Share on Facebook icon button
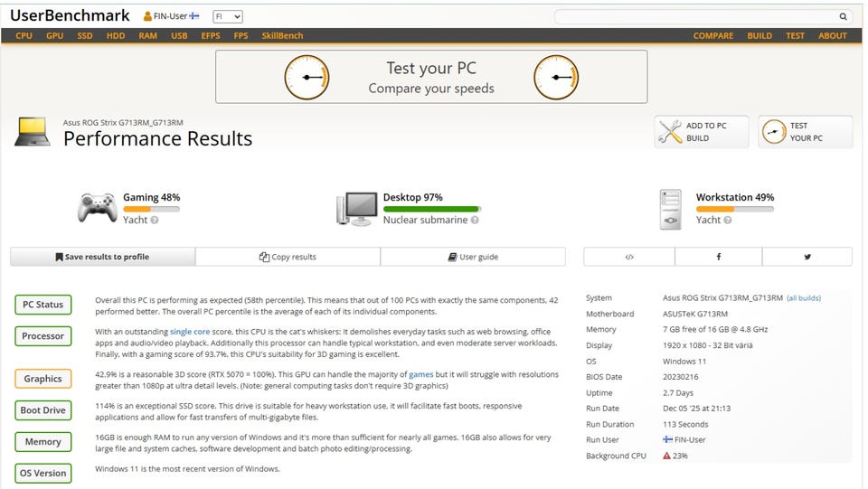 [x=719, y=257]
